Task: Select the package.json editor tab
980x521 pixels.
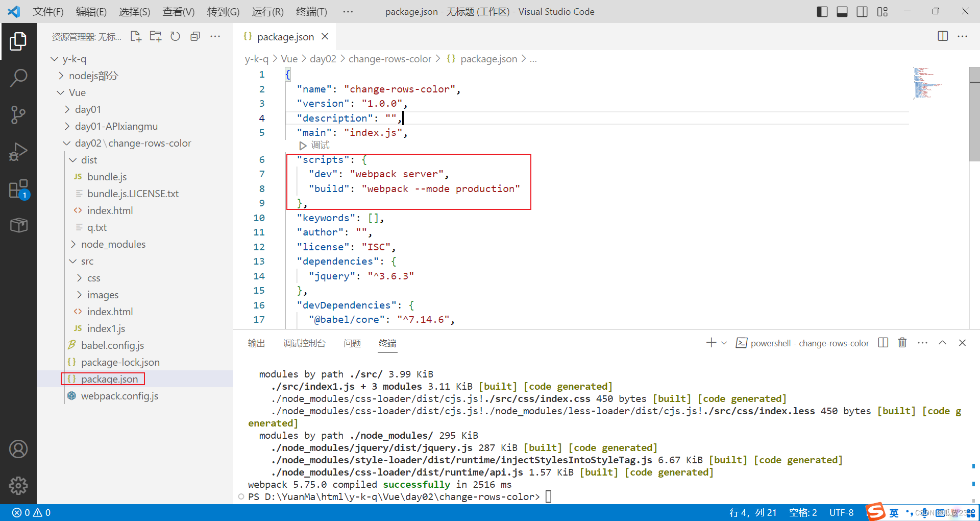Action: (x=285, y=37)
